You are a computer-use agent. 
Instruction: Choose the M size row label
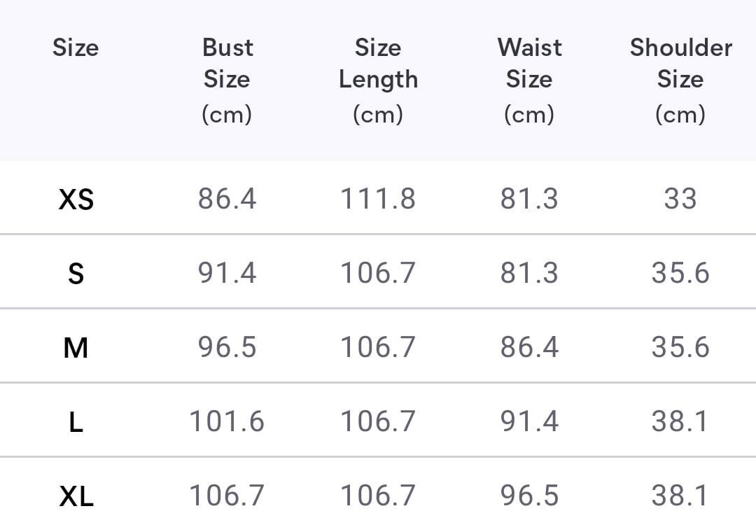pyautogui.click(x=76, y=347)
